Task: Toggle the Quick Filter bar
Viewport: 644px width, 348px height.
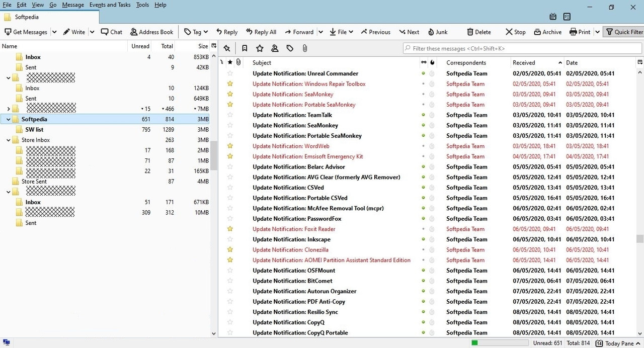Action: tap(624, 32)
